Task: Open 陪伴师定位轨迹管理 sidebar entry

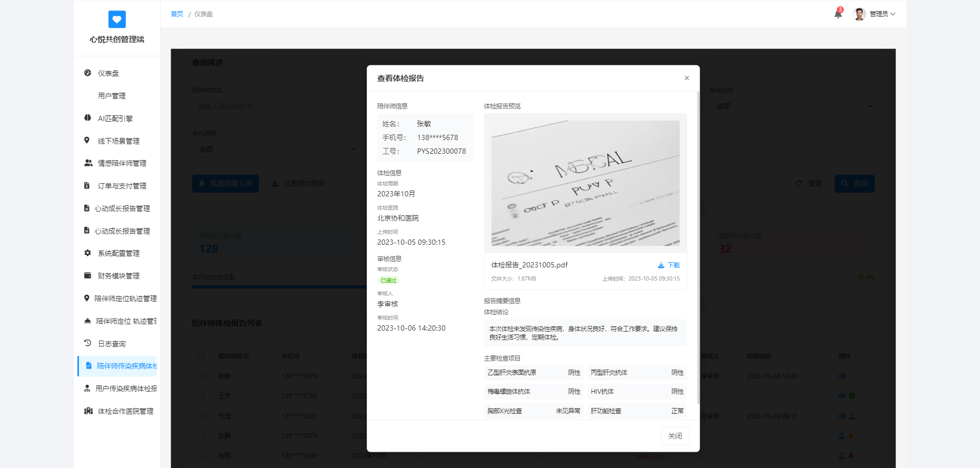Action: pos(117,298)
